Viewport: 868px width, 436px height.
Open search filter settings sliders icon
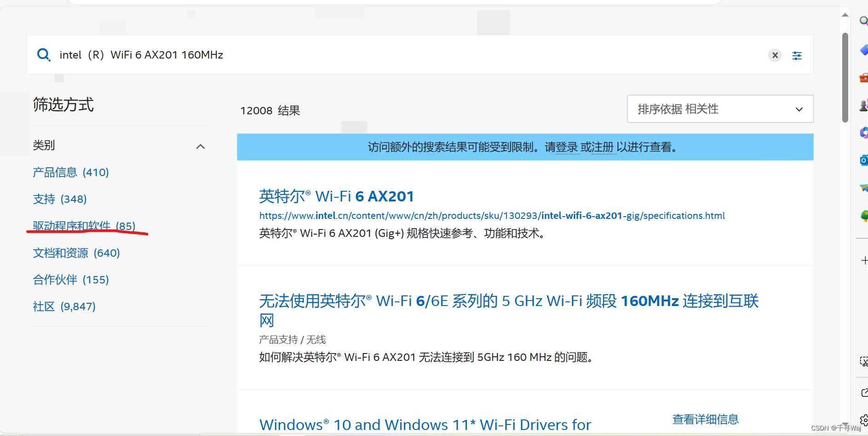[x=797, y=56]
